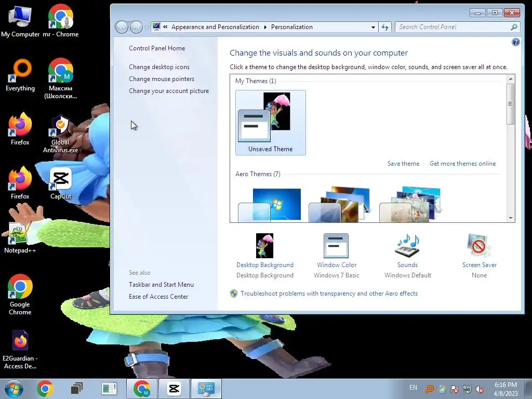Click the Window Color icon
Viewport: 532px width, 399px height.
(x=336, y=246)
